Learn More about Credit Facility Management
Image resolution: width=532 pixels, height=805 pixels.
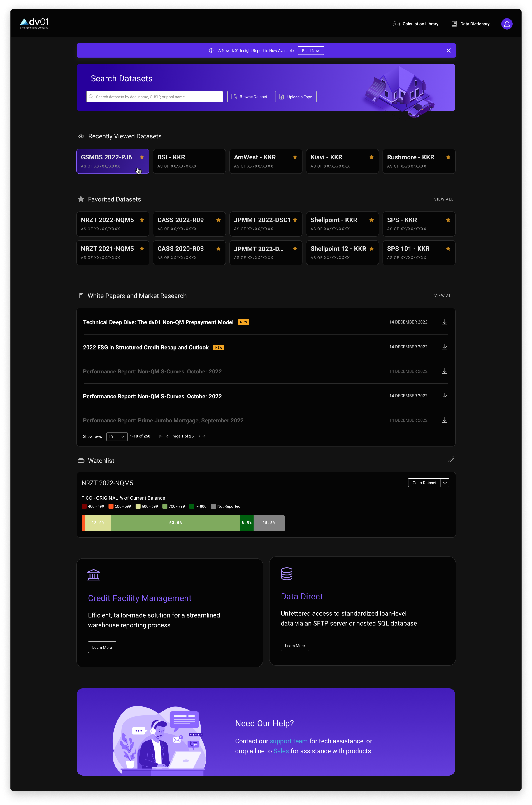click(x=102, y=647)
